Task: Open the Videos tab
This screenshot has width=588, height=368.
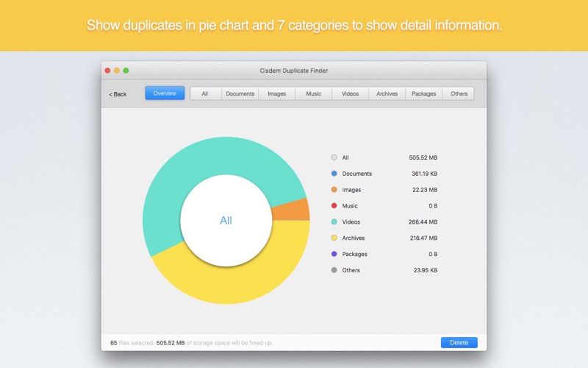Action: coord(351,94)
